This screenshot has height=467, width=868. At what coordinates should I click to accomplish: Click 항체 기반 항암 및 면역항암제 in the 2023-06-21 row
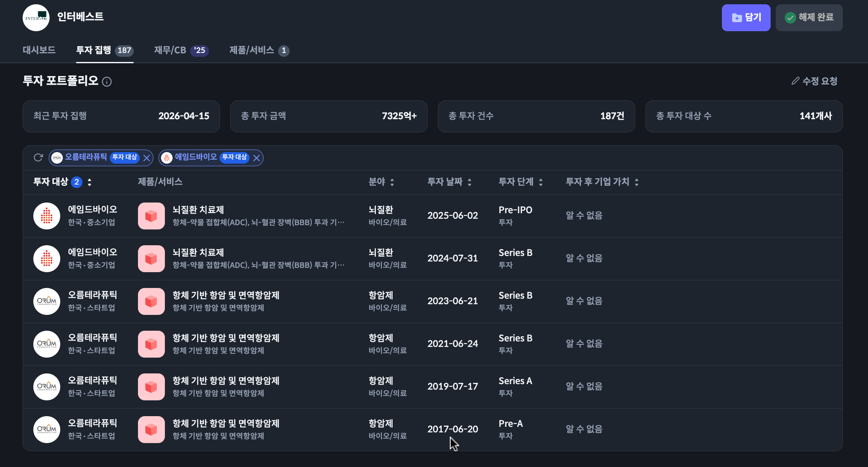226,295
